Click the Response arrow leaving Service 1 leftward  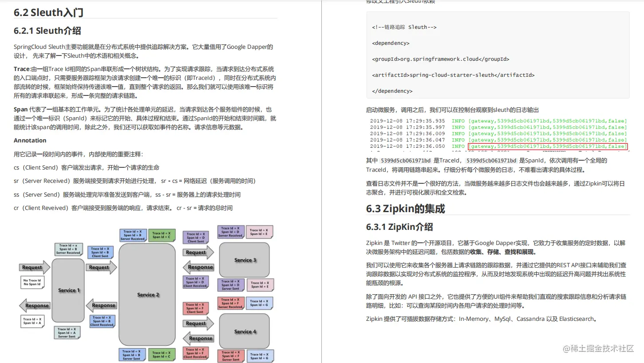click(x=35, y=305)
